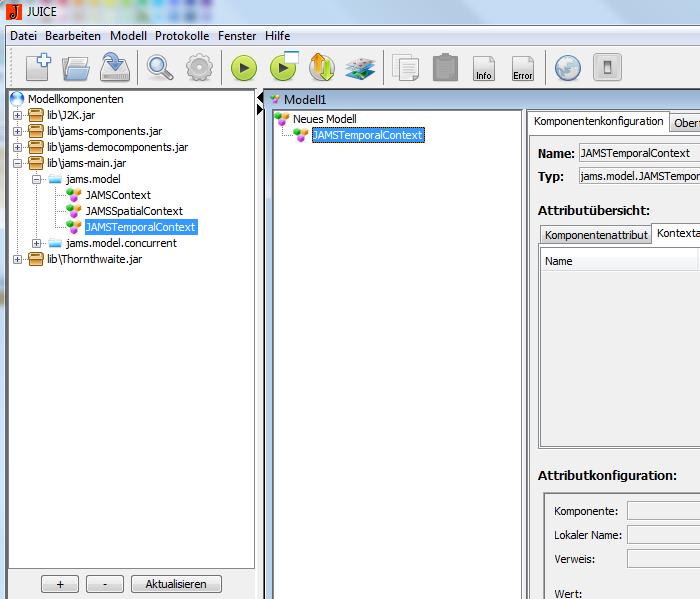
Task: Click the Open Model folder icon
Action: point(77,67)
